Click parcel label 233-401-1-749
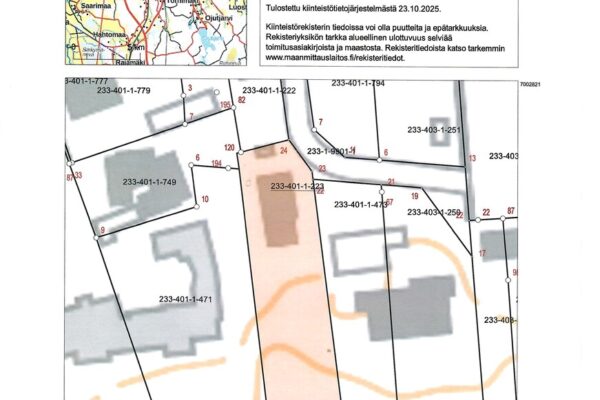The width and height of the screenshot is (600, 400). [149, 181]
